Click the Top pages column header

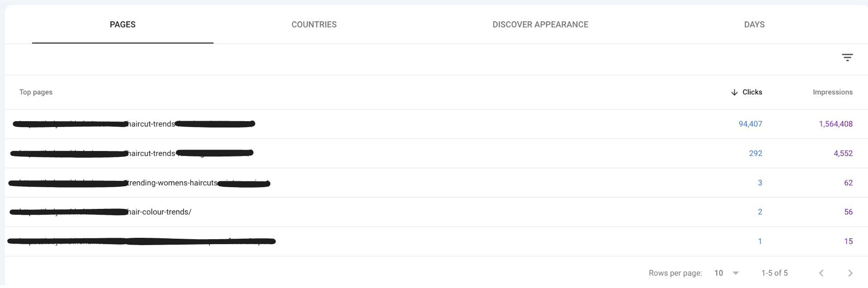[36, 92]
